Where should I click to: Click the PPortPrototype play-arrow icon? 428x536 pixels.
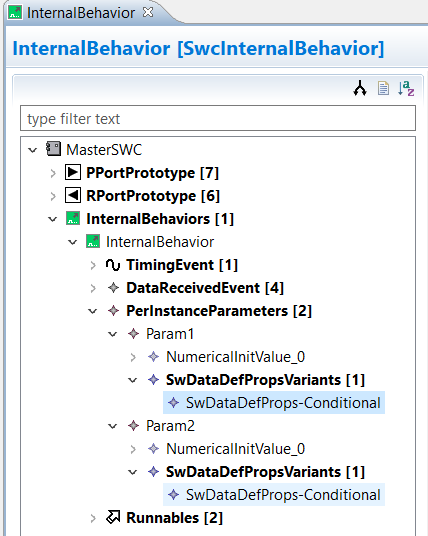click(x=73, y=172)
